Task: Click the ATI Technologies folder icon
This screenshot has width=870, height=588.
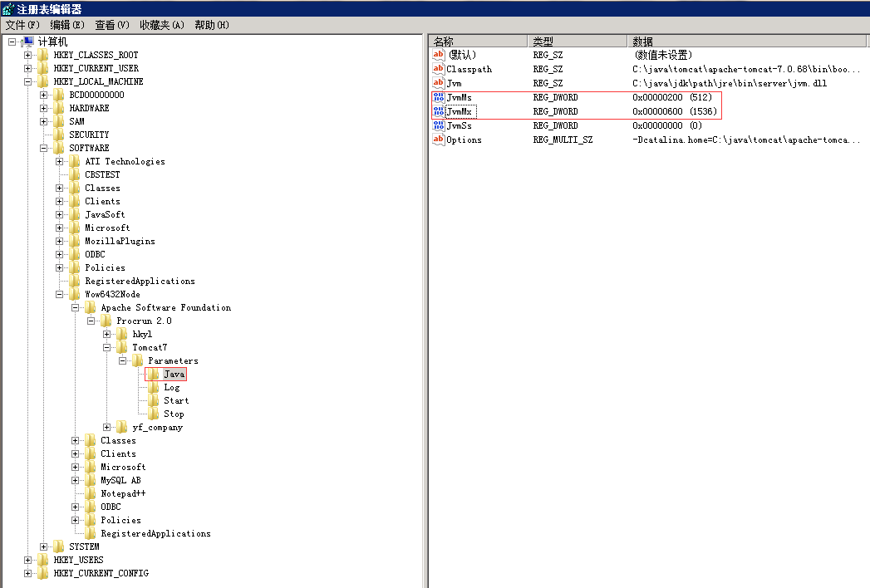Action: pos(74,161)
